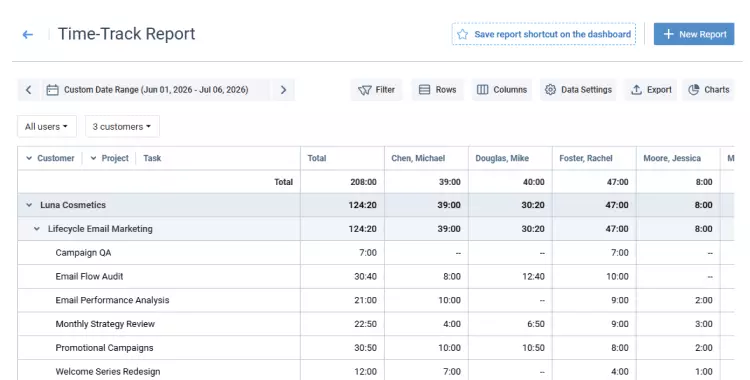Open the Charts view
The image size is (750, 380).
[x=708, y=90]
